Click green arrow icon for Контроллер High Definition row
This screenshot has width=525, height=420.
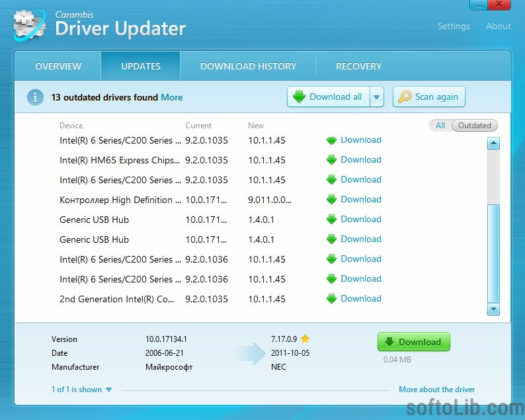point(331,200)
